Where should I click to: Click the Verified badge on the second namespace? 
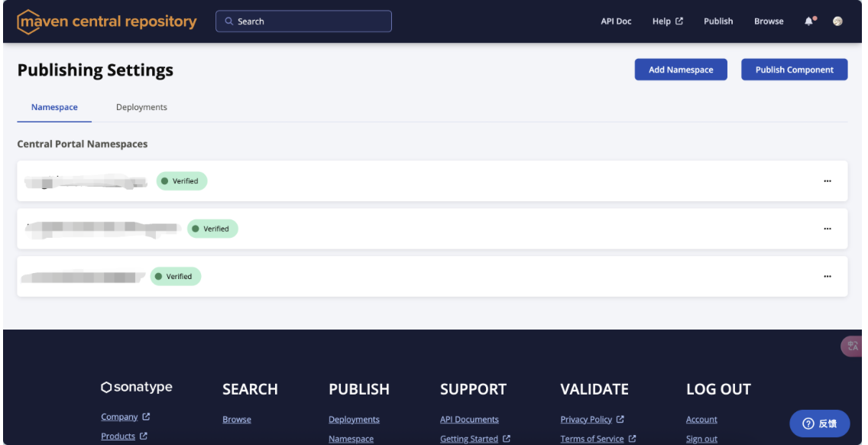[x=212, y=229]
